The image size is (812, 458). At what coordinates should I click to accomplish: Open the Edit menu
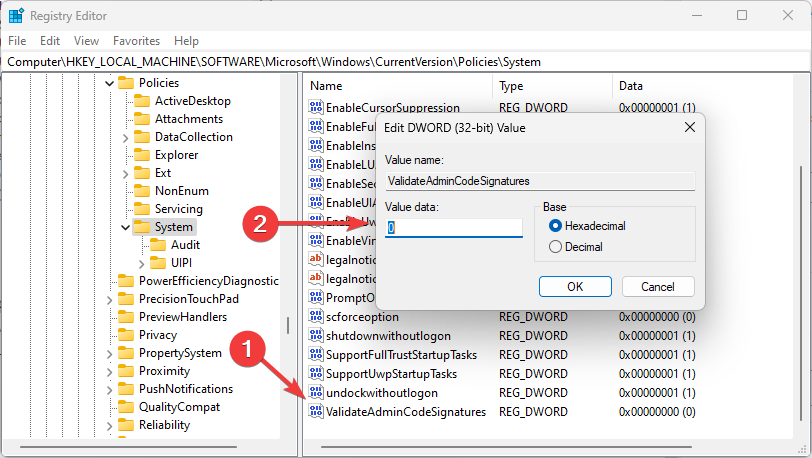50,40
